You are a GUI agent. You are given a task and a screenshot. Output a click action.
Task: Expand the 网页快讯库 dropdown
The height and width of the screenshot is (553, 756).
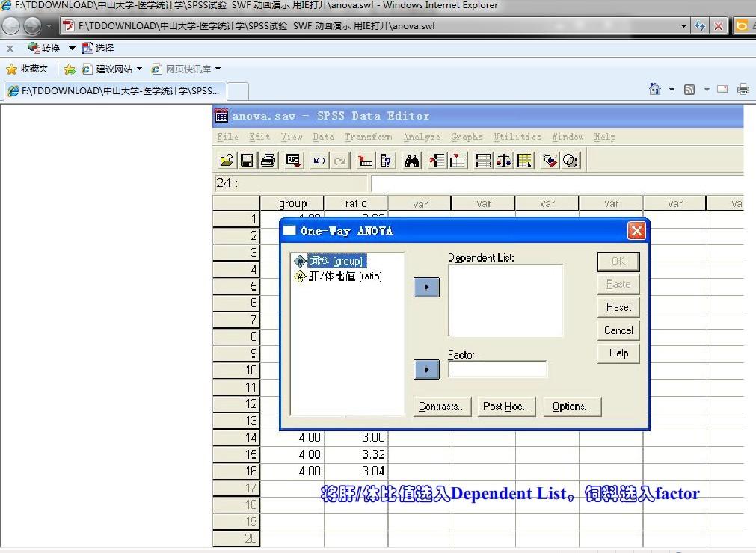pos(218,69)
